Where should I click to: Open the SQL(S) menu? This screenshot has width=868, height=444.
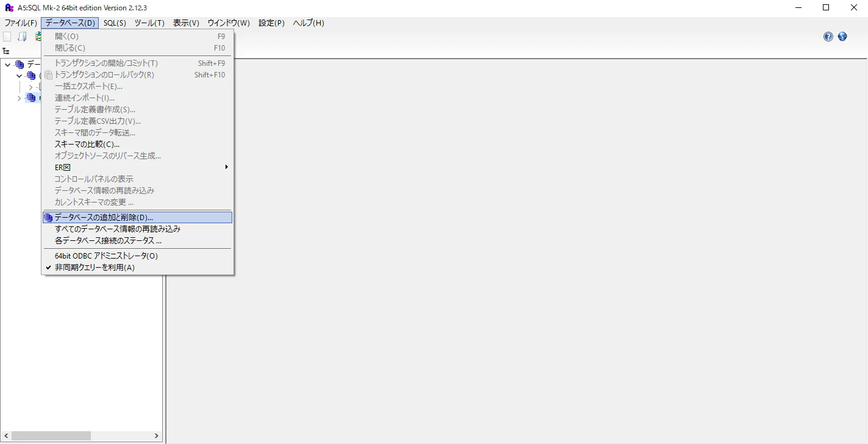point(115,23)
